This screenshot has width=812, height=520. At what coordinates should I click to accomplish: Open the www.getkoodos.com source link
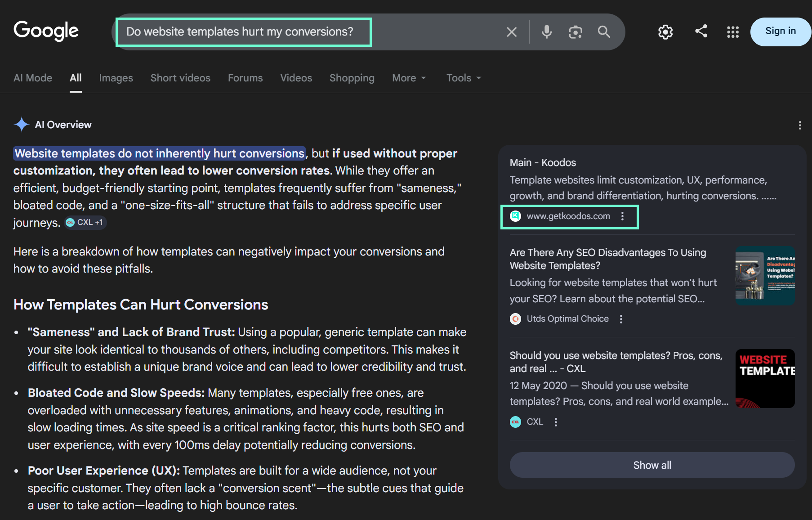(568, 216)
